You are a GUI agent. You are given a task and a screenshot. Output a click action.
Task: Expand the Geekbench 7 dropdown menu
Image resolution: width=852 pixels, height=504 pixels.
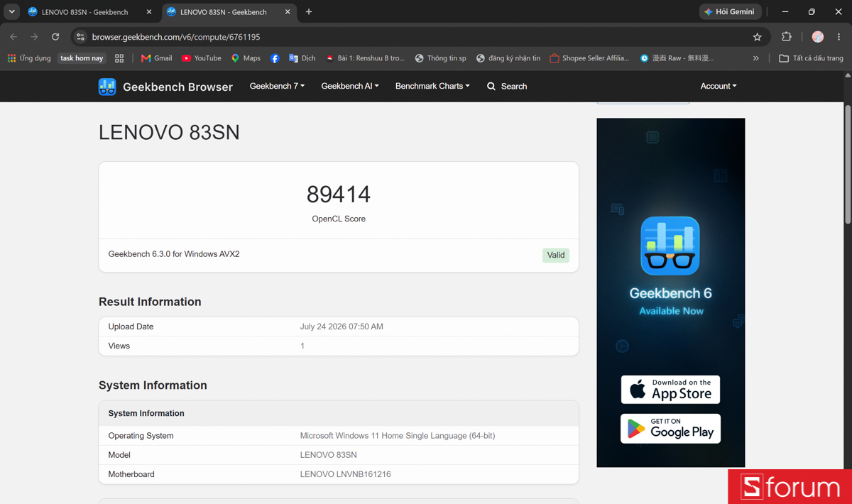277,86
